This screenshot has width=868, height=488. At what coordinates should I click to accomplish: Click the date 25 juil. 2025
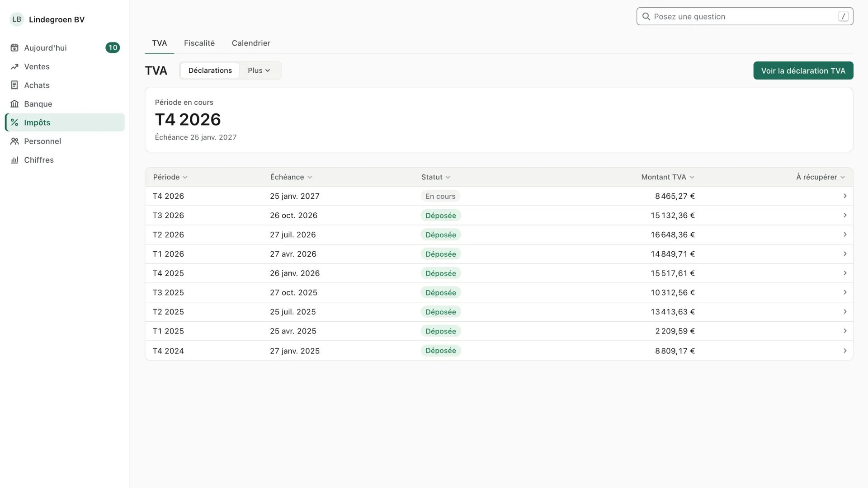click(x=293, y=312)
